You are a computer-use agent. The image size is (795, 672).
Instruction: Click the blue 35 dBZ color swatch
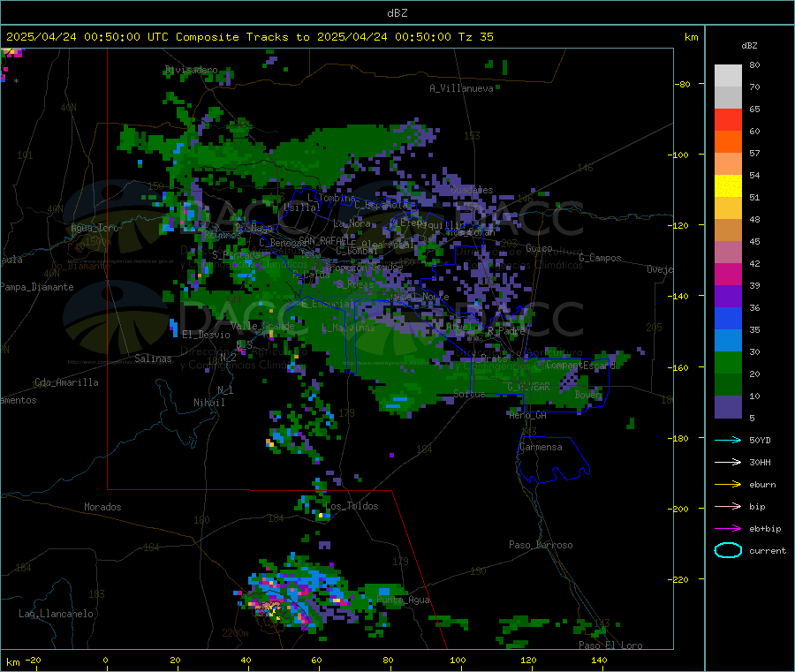click(x=728, y=318)
